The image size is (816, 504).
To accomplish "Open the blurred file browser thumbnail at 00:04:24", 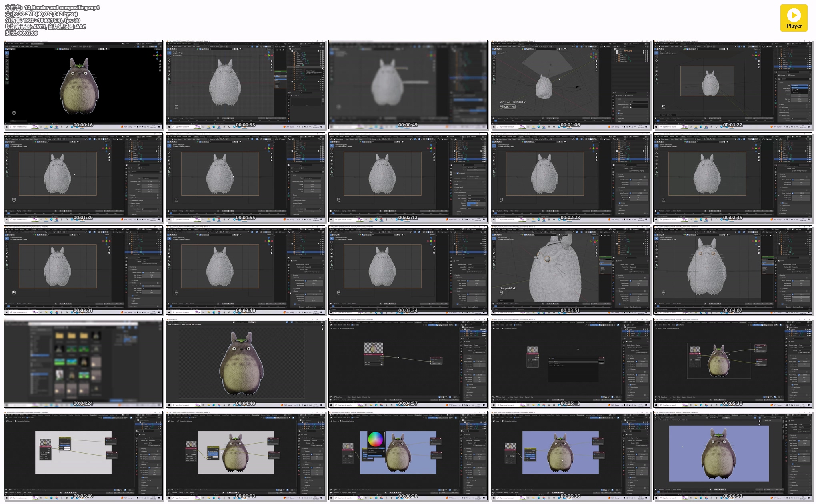I will coord(84,363).
